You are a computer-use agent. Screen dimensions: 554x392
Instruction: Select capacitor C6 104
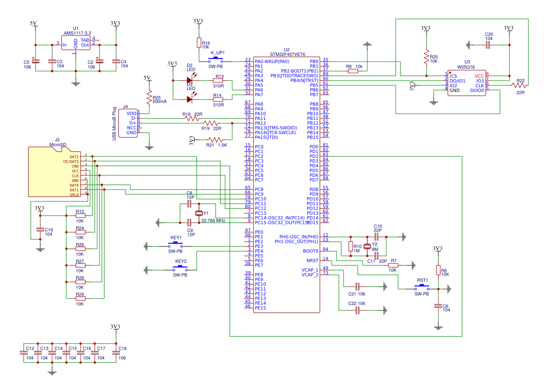[438, 305]
